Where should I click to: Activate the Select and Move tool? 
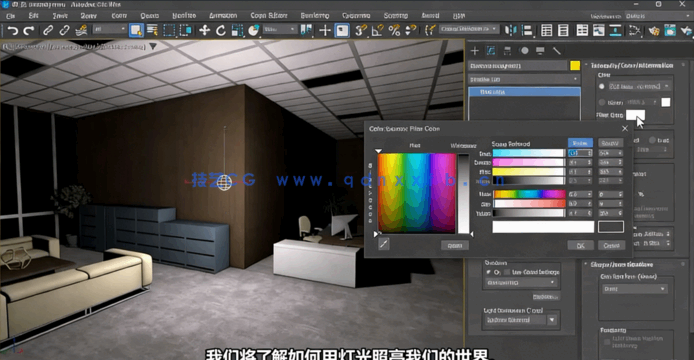tap(204, 31)
